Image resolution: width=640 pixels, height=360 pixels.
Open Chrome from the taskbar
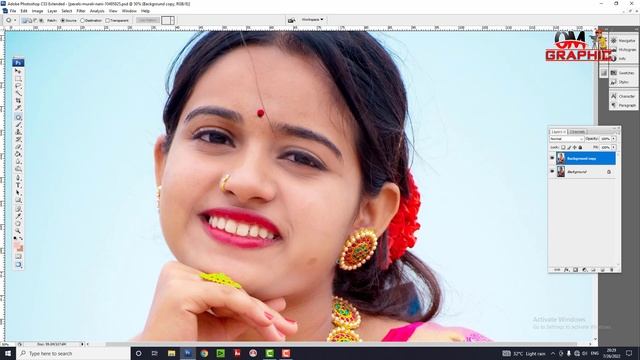point(204,353)
